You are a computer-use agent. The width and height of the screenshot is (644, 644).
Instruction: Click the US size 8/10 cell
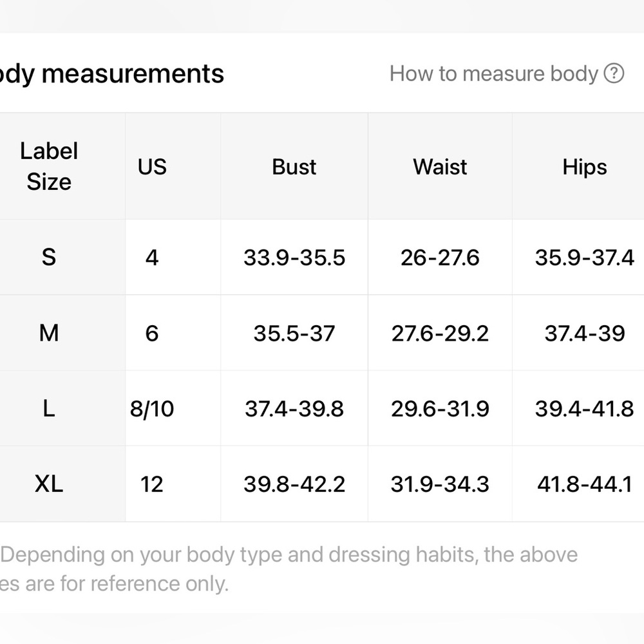152,408
